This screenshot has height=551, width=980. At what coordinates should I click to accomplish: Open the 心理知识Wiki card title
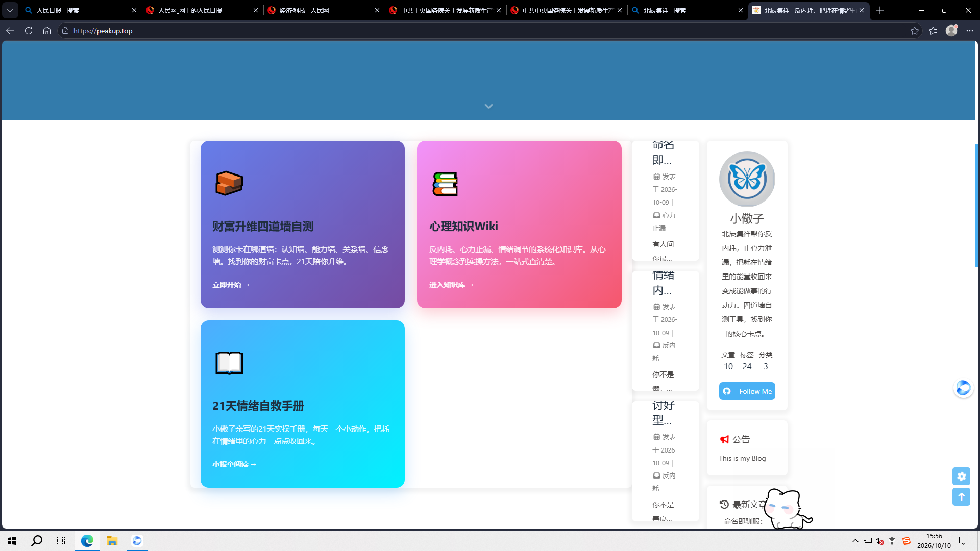tap(463, 227)
